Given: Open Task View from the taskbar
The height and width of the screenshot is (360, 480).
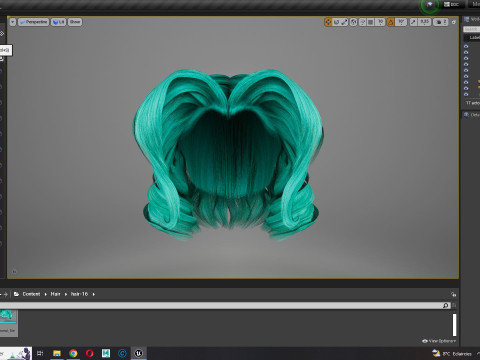Looking at the screenshot, I should click(x=40, y=353).
